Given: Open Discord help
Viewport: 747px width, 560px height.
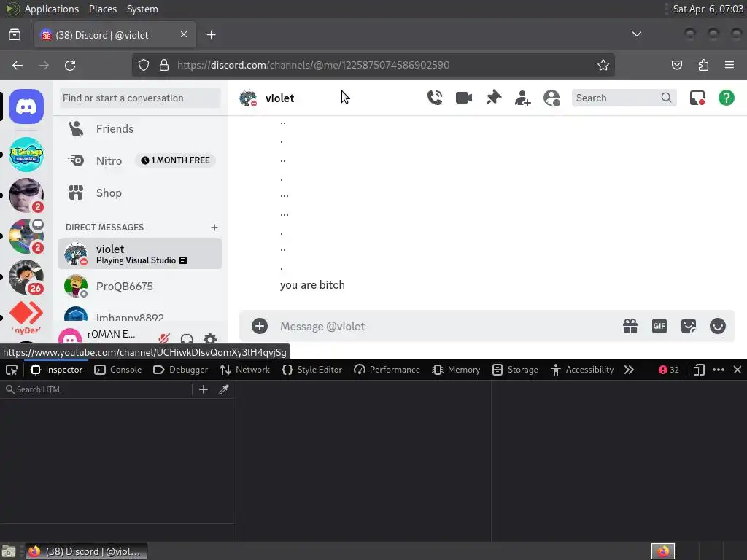Looking at the screenshot, I should coord(726,98).
